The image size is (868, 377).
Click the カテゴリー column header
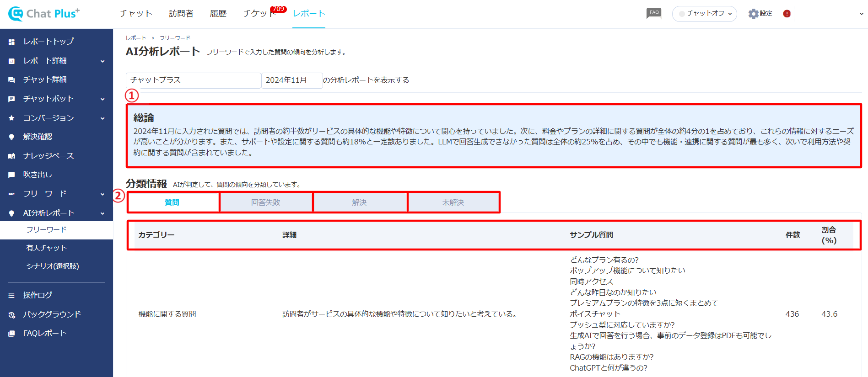[x=156, y=235]
